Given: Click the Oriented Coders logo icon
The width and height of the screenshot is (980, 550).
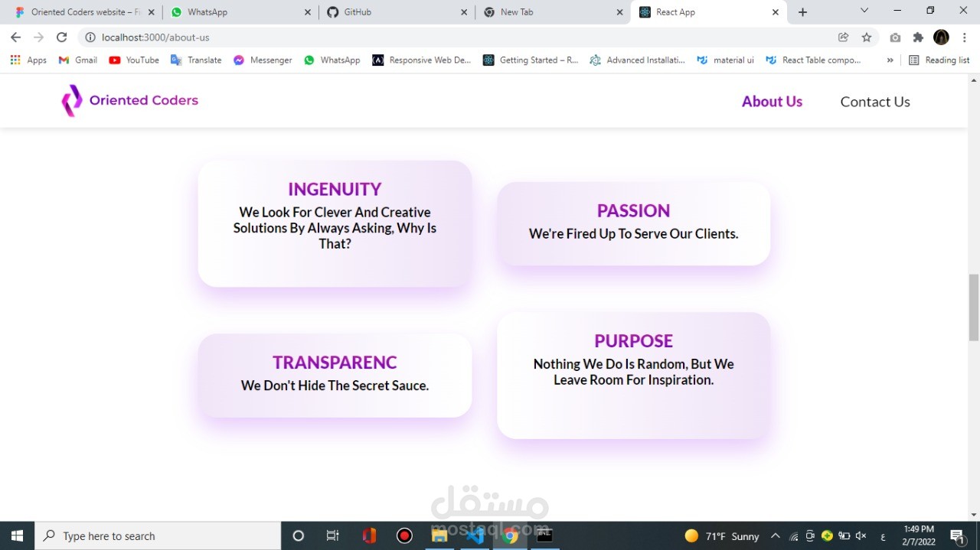Looking at the screenshot, I should pyautogui.click(x=72, y=100).
